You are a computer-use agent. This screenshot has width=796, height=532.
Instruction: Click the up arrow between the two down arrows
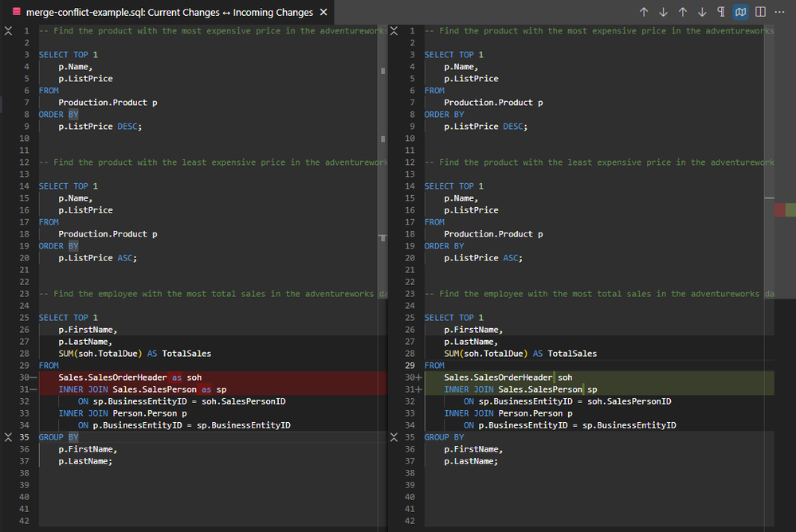(x=683, y=12)
